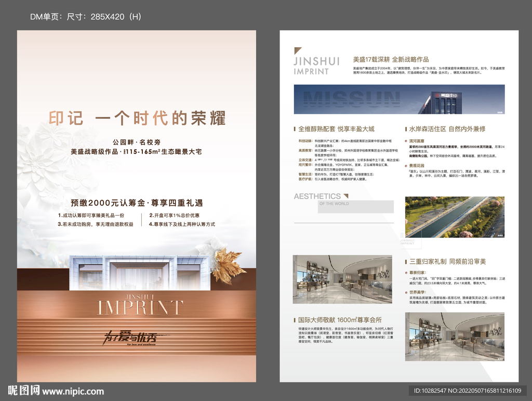This screenshot has height=401, width=532.
Task: Select the clubhouse interior photo on left
Action: [342, 279]
